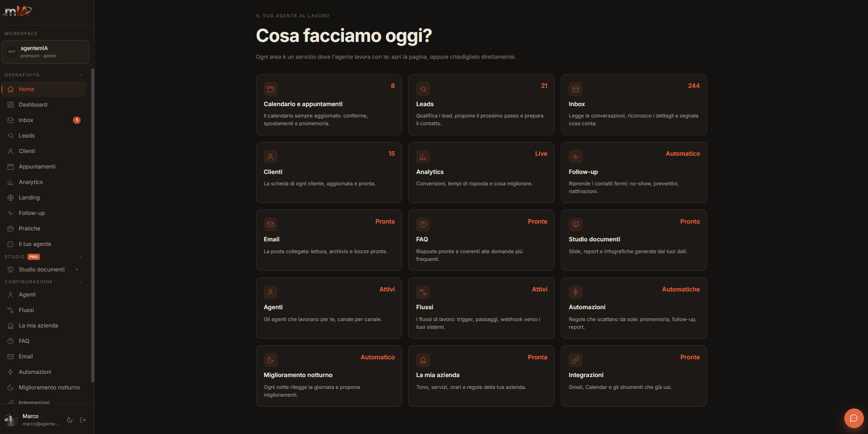Click the person icon on the Agenti card
This screenshot has width=868, height=434.
(x=271, y=292)
